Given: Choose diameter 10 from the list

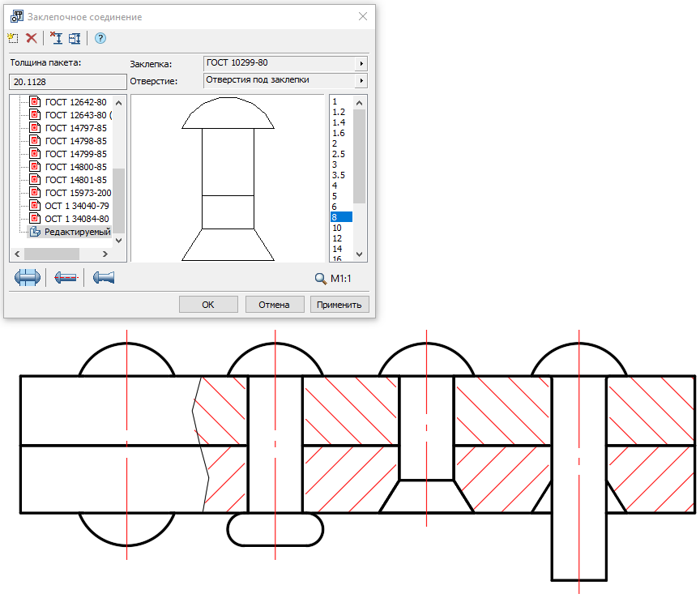Looking at the screenshot, I should point(338,229).
